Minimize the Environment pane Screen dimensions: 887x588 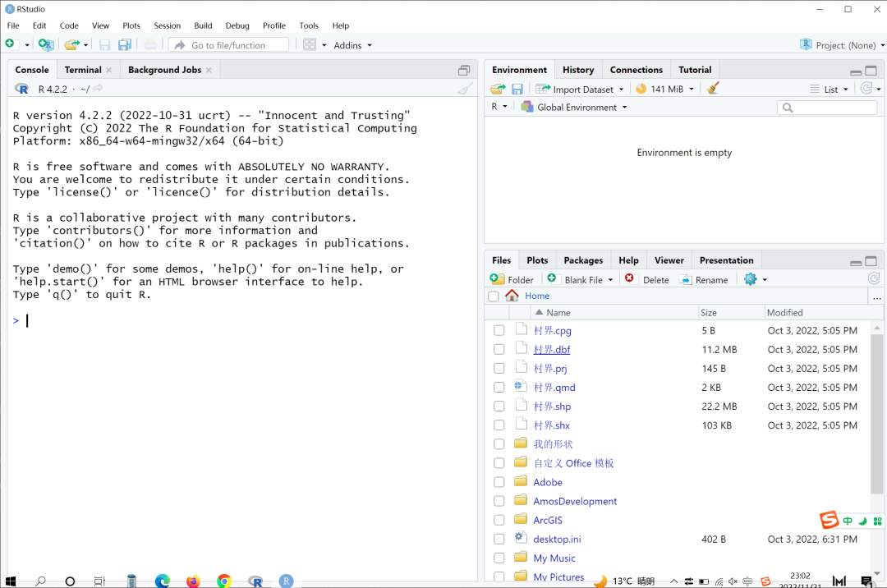click(856, 71)
